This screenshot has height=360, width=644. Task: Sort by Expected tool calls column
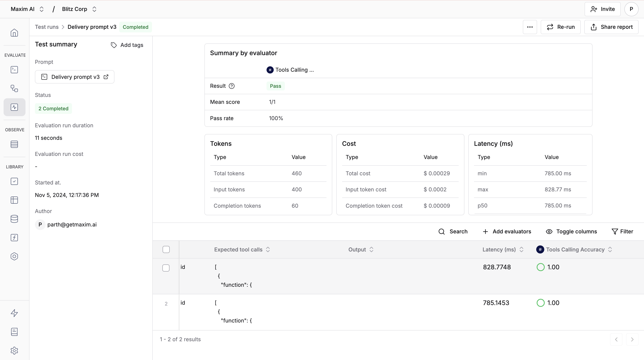pyautogui.click(x=268, y=249)
